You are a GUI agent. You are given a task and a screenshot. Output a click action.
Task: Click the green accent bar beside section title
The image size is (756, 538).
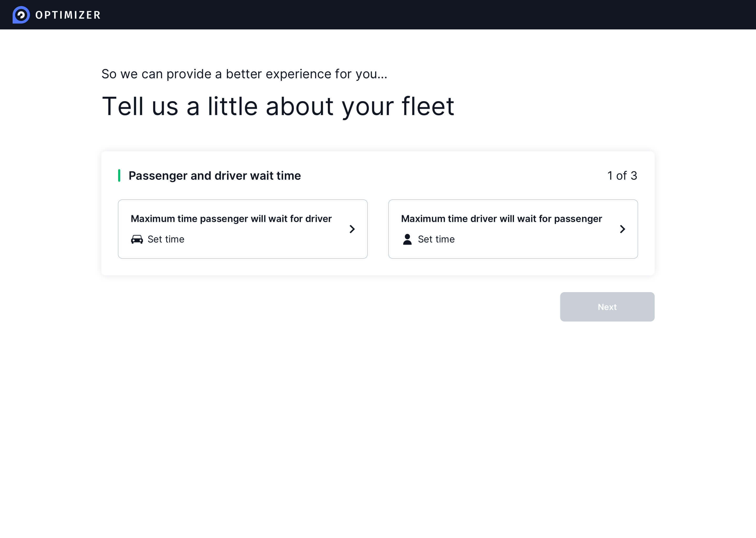pos(119,175)
